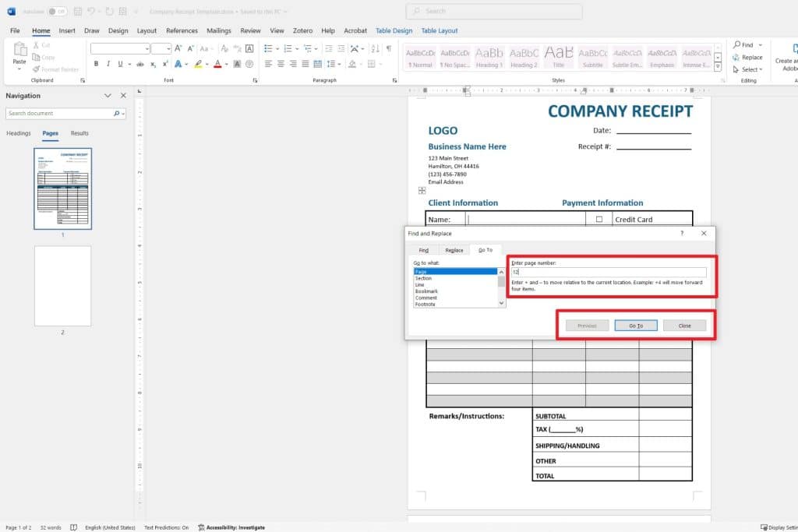
Task: Click the font color red swatch
Action: (x=217, y=64)
